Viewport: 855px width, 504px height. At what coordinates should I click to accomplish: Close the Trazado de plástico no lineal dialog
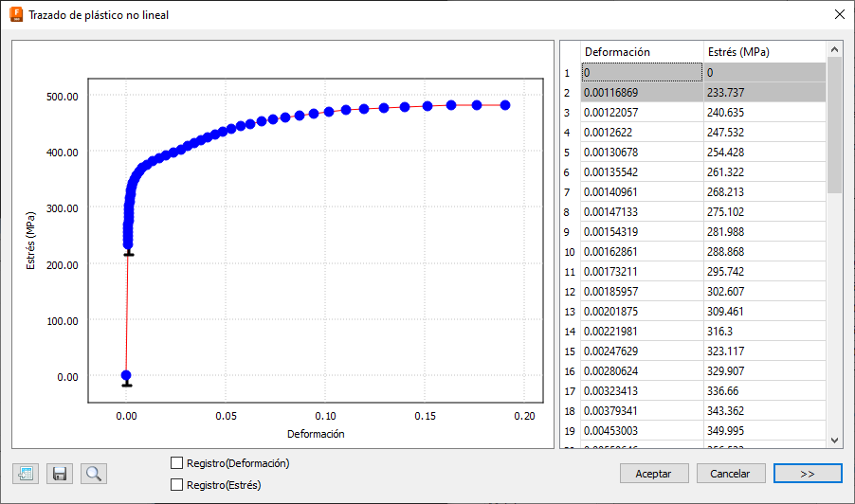click(x=840, y=15)
